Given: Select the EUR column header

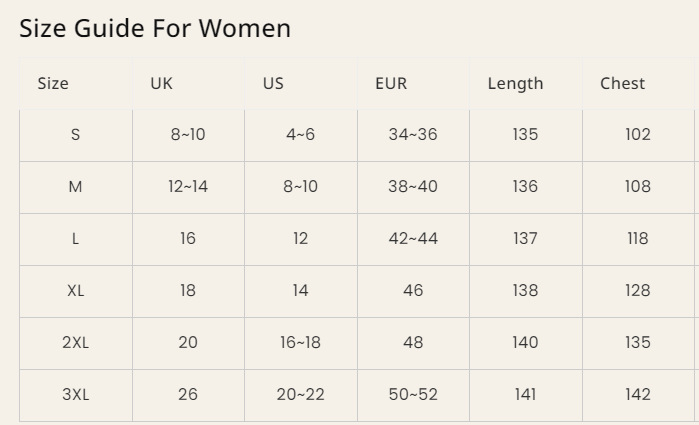Looking at the screenshot, I should tap(391, 84).
